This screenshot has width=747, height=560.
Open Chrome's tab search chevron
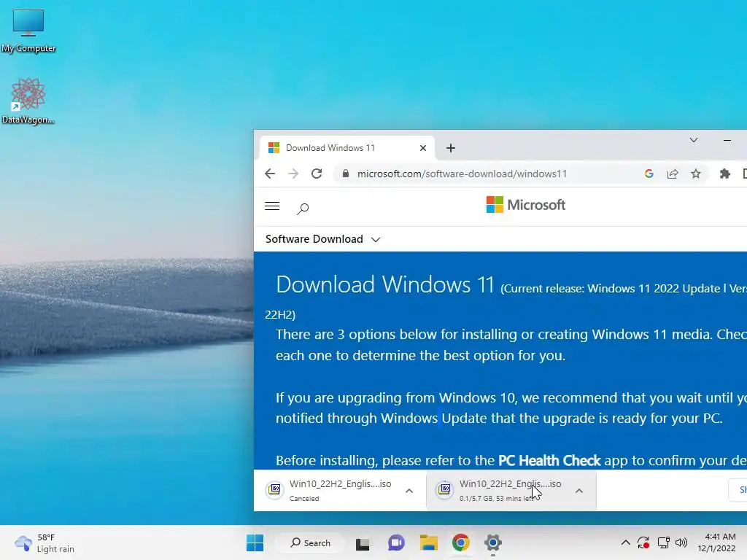pyautogui.click(x=694, y=140)
